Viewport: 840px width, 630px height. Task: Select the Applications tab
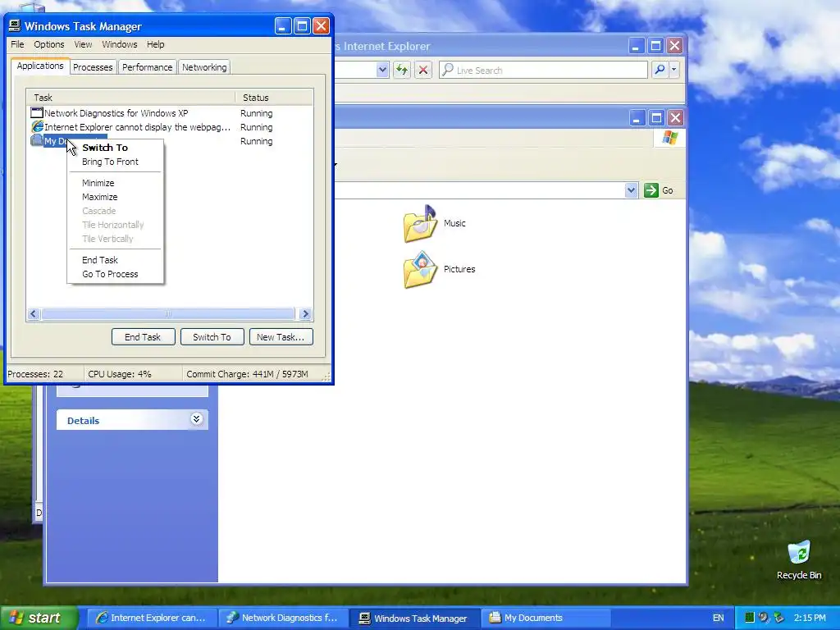click(40, 66)
